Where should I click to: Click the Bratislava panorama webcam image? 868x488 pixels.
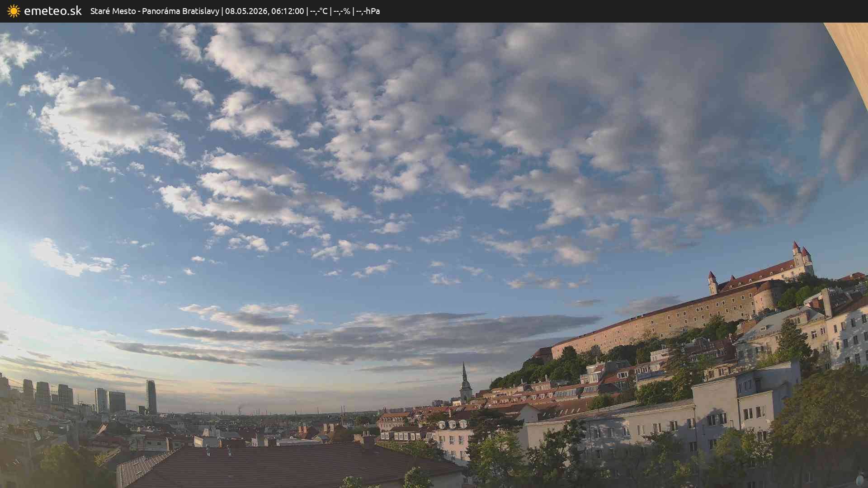[x=434, y=255]
